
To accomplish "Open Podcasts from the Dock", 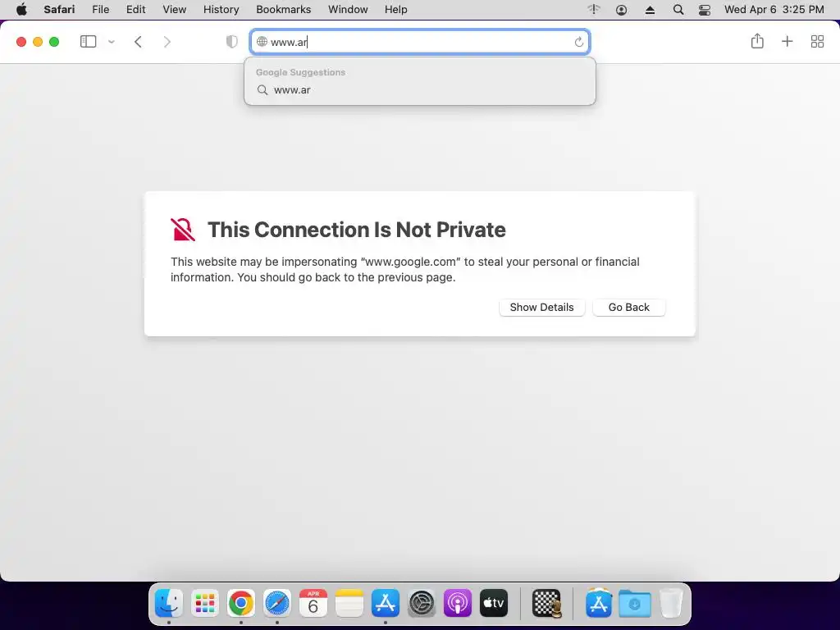I will [x=458, y=603].
